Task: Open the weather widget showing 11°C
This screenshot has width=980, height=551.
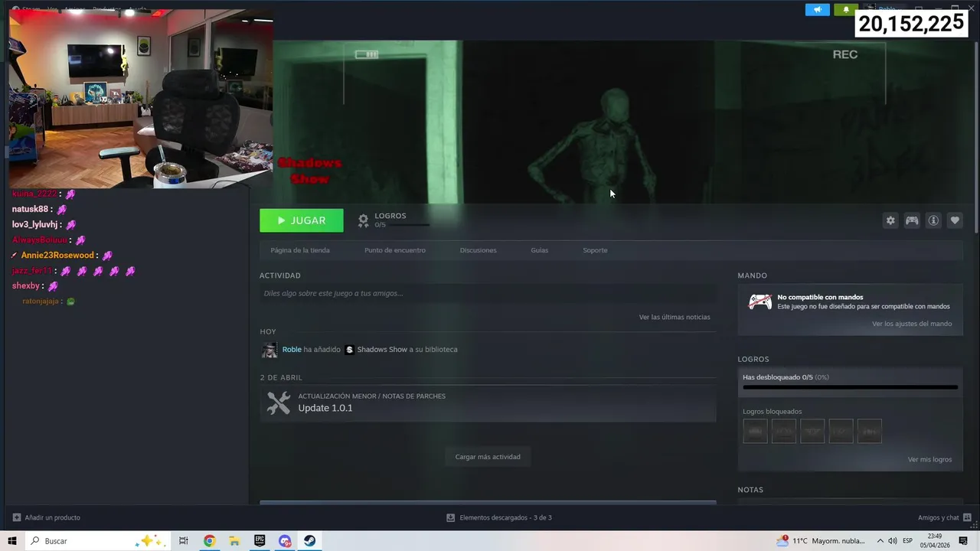Action: 820,541
